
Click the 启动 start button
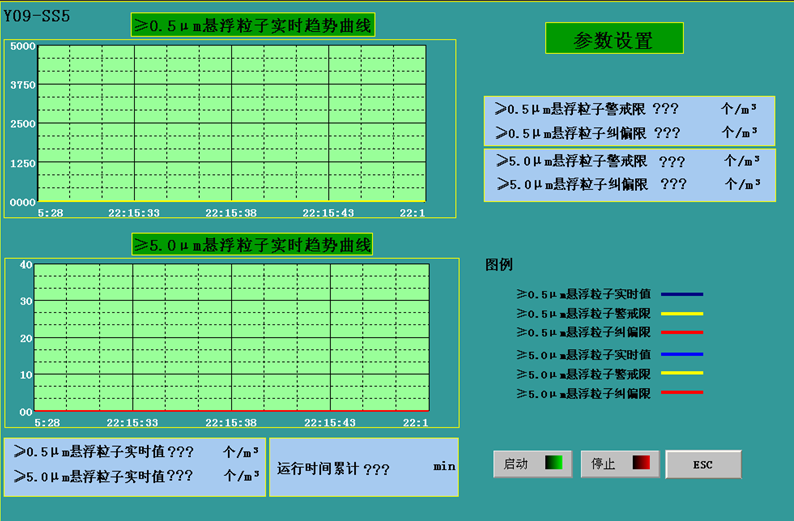tap(533, 464)
